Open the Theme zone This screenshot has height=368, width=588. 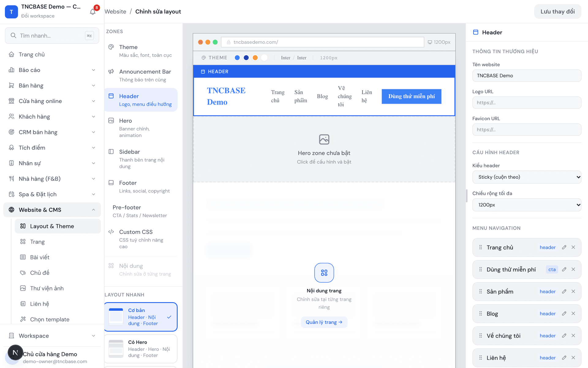141,51
